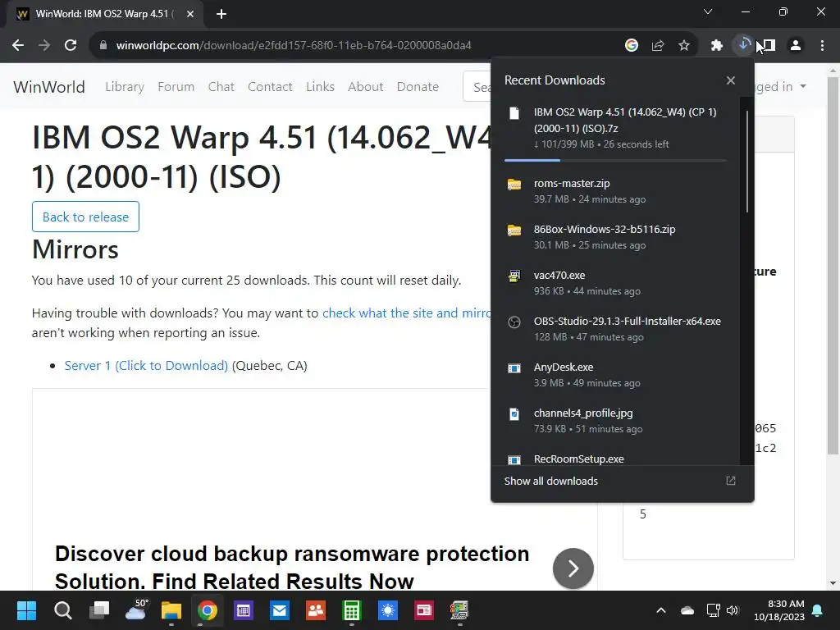Click the IBM OS2 Warp downloading file icon
The width and height of the screenshot is (840, 630).
point(514,113)
